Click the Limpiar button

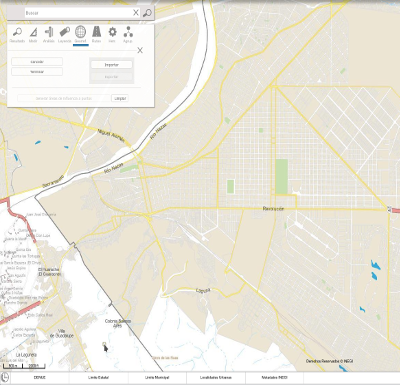[120, 98]
